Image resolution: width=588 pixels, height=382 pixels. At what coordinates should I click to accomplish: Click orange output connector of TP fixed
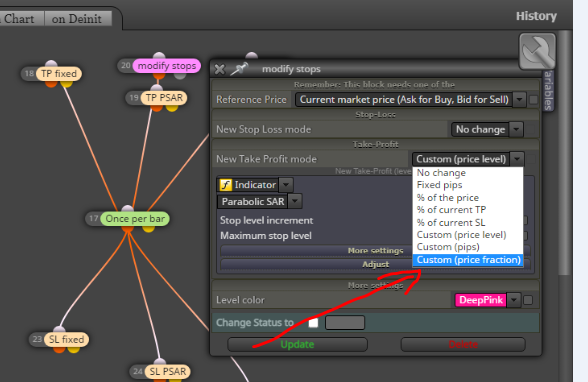(x=51, y=83)
